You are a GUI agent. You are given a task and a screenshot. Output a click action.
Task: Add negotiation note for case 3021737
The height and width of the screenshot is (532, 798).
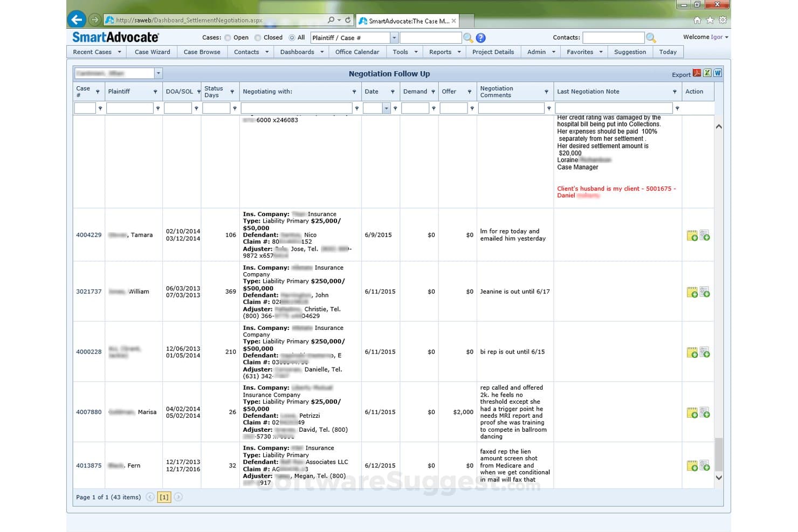[692, 292]
